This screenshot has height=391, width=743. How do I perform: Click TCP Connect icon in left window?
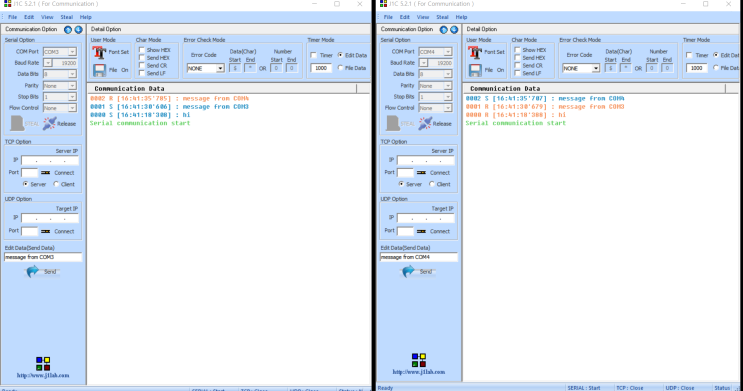click(45, 173)
